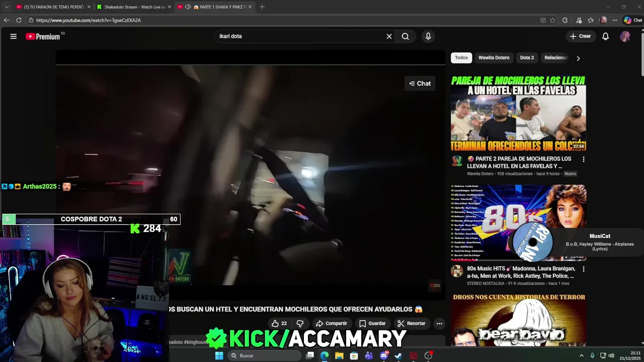This screenshot has width=644, height=362.
Task: Select the Wawita Dotero filter chip
Action: click(494, 58)
